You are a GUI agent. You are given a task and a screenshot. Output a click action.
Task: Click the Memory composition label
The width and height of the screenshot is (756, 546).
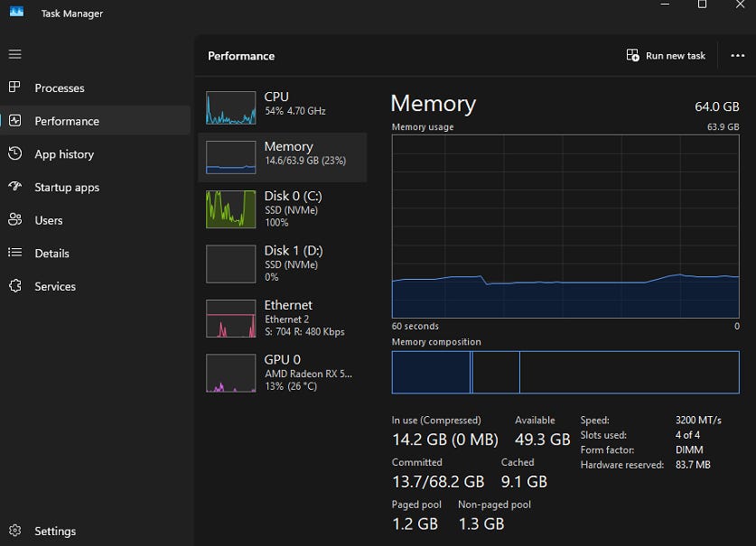(436, 342)
